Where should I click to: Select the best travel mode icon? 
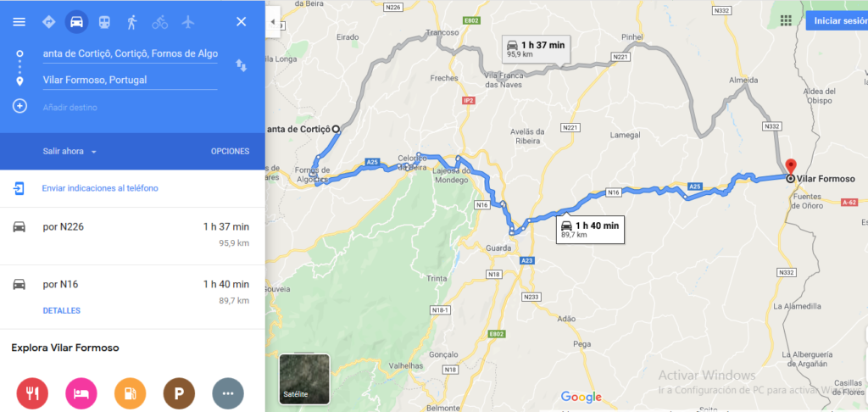pyautogui.click(x=49, y=22)
